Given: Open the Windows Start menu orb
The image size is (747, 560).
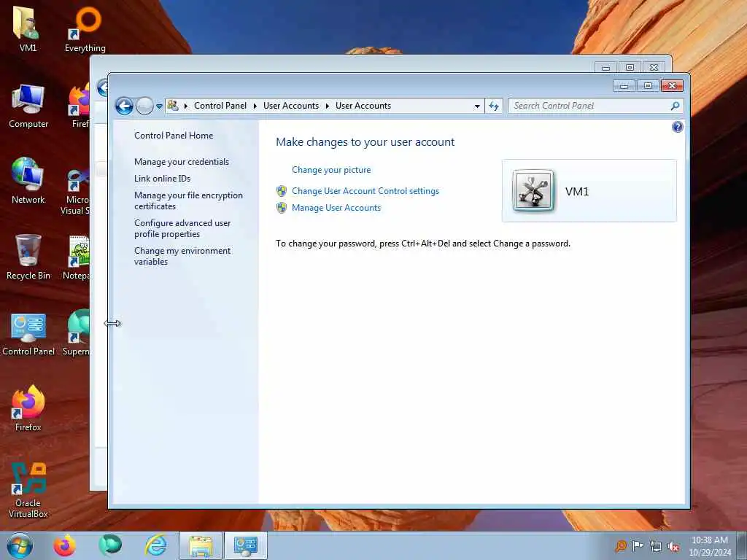Looking at the screenshot, I should pos(20,545).
